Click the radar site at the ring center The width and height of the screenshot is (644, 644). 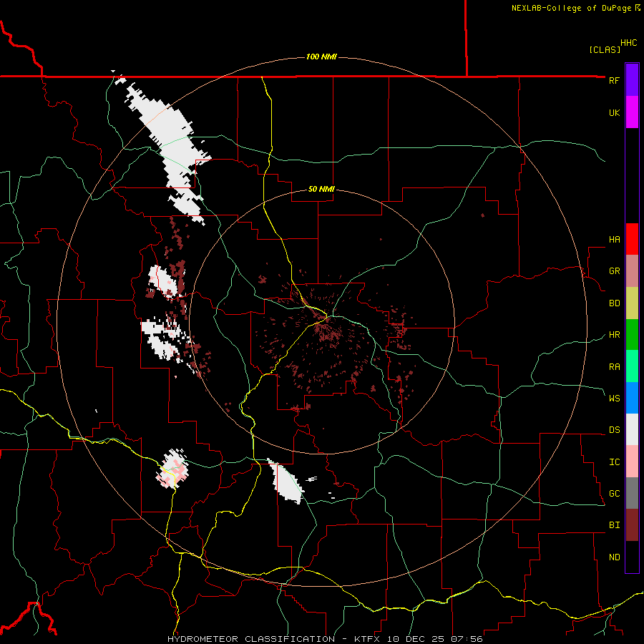[322, 321]
